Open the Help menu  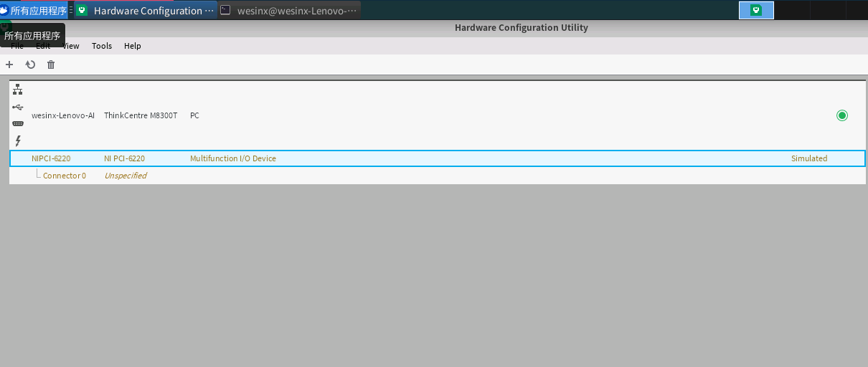tap(133, 46)
